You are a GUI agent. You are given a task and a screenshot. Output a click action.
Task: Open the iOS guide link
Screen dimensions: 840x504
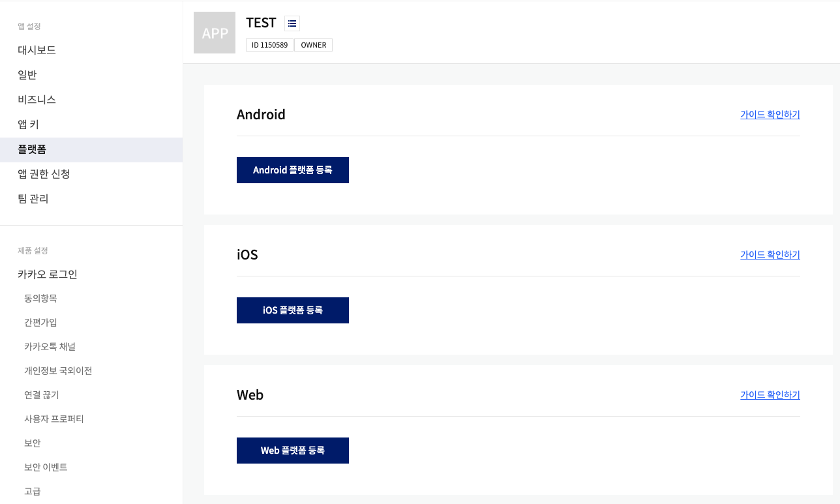770,255
